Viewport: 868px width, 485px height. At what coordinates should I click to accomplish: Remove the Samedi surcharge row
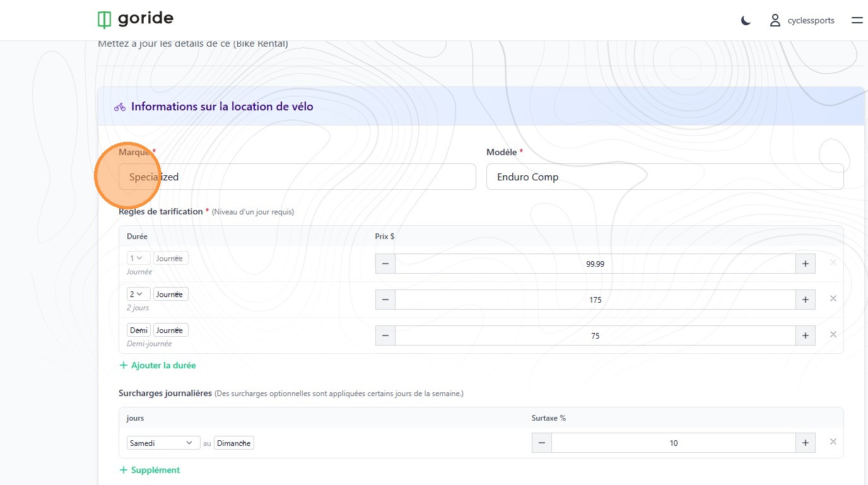click(x=833, y=442)
